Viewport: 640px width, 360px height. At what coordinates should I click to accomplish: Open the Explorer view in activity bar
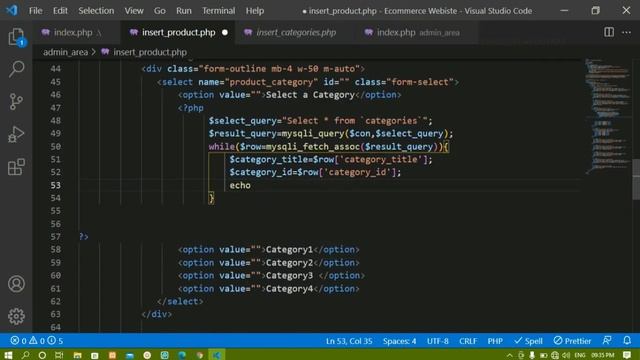[x=16, y=37]
